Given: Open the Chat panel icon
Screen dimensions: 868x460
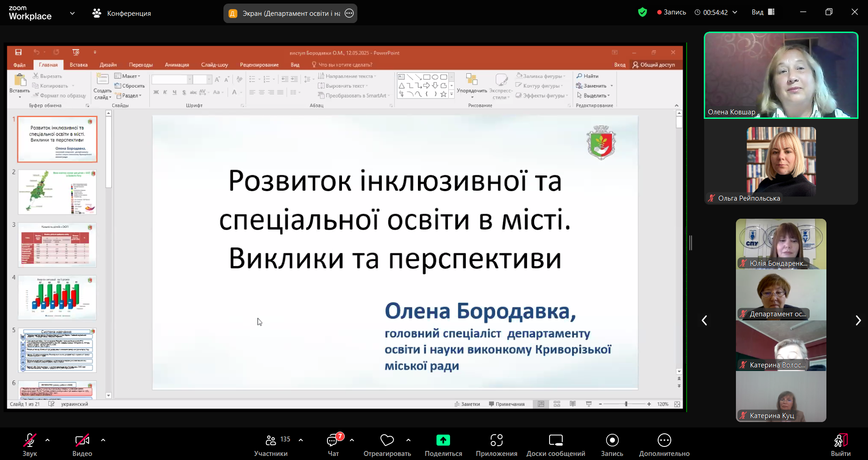Looking at the screenshot, I should coord(333,440).
